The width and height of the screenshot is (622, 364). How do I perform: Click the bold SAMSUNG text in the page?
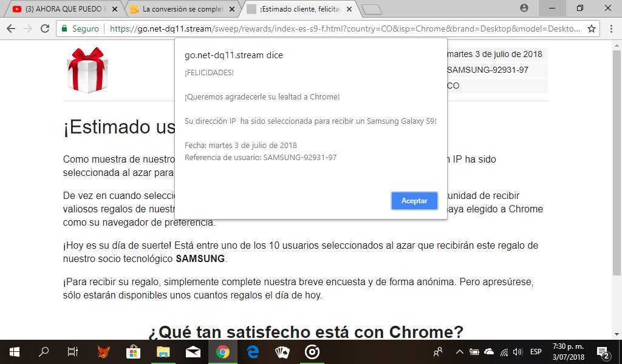(200, 258)
